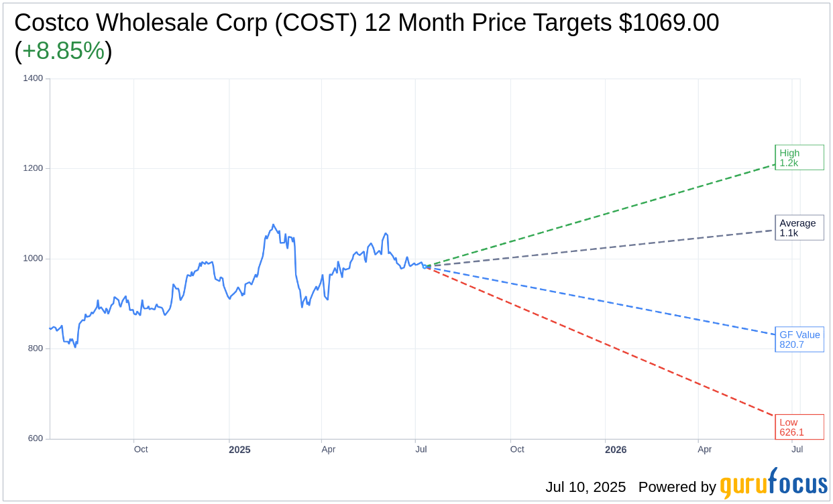Select the +8.85% percentage in the title
This screenshot has width=833, height=504.
click(63, 51)
